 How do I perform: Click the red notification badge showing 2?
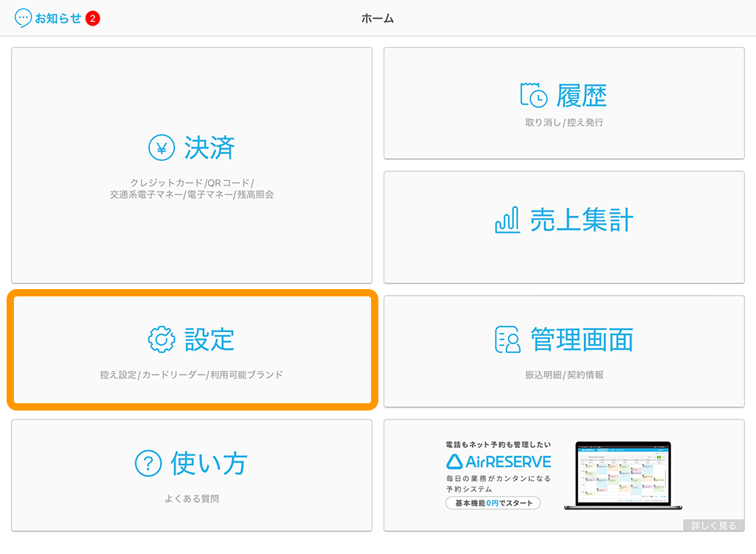coord(92,18)
